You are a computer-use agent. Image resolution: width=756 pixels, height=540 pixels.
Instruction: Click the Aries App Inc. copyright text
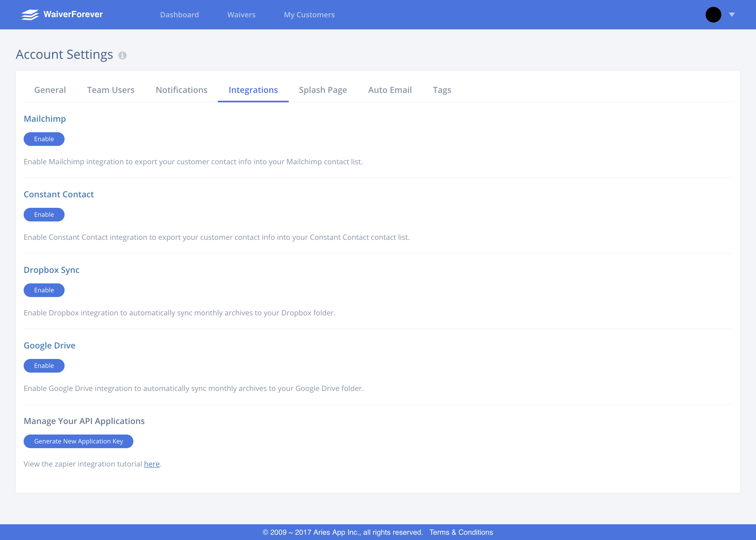click(343, 532)
